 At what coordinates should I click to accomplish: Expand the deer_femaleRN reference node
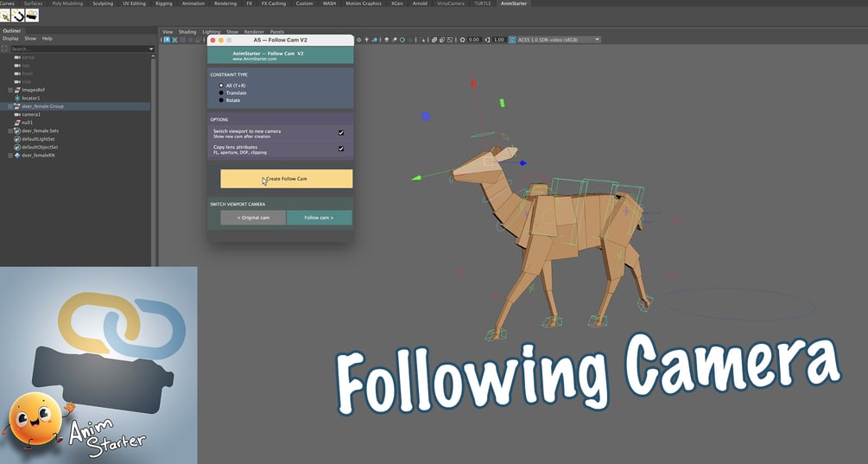pyautogui.click(x=10, y=156)
